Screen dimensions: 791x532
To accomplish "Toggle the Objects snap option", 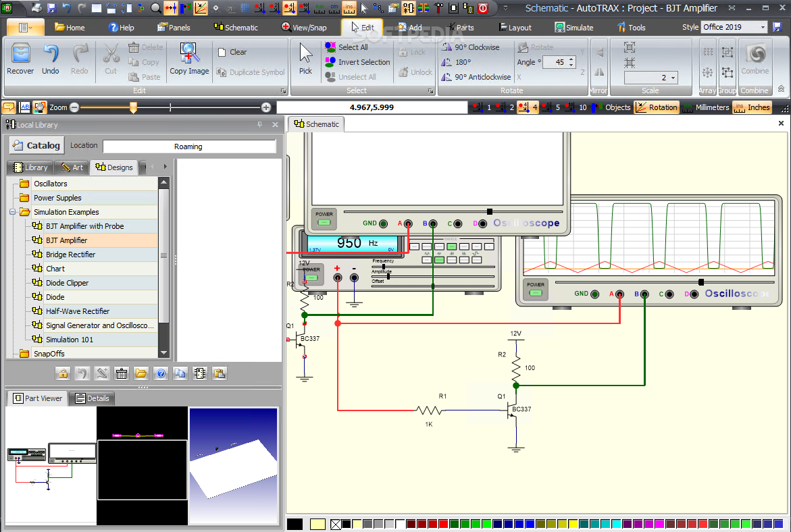I will [x=612, y=107].
